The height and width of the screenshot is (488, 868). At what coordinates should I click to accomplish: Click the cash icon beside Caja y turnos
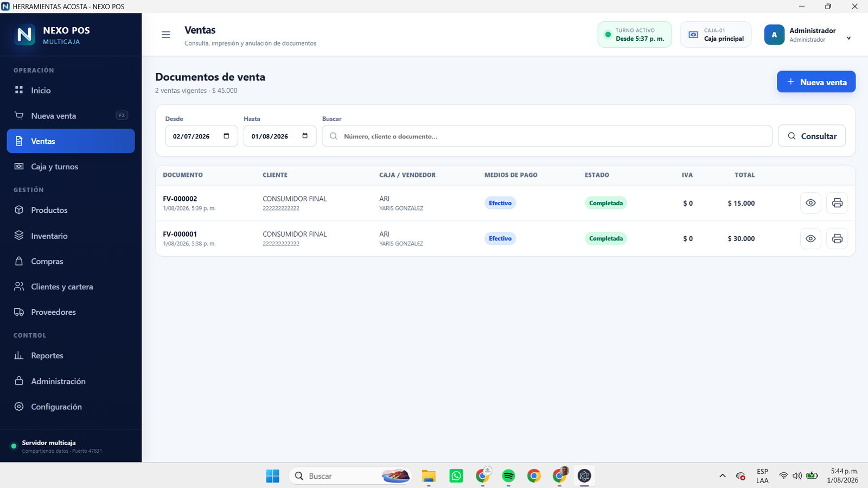tap(19, 167)
